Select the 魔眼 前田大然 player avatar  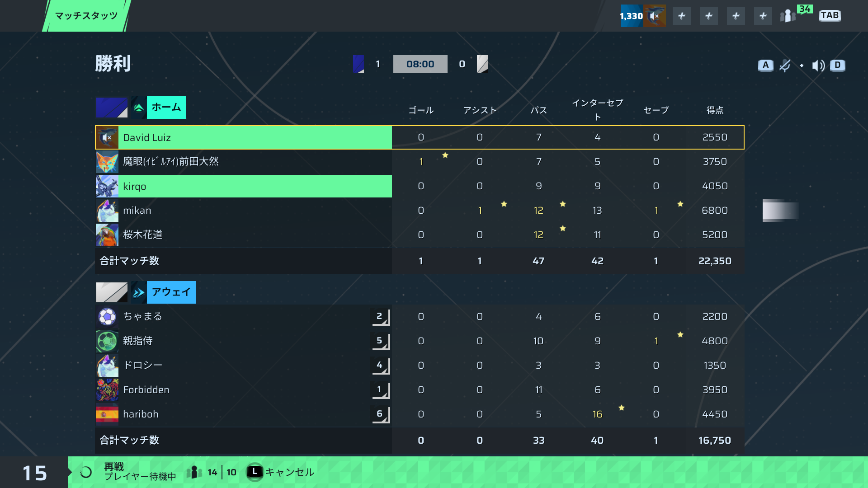pyautogui.click(x=107, y=162)
